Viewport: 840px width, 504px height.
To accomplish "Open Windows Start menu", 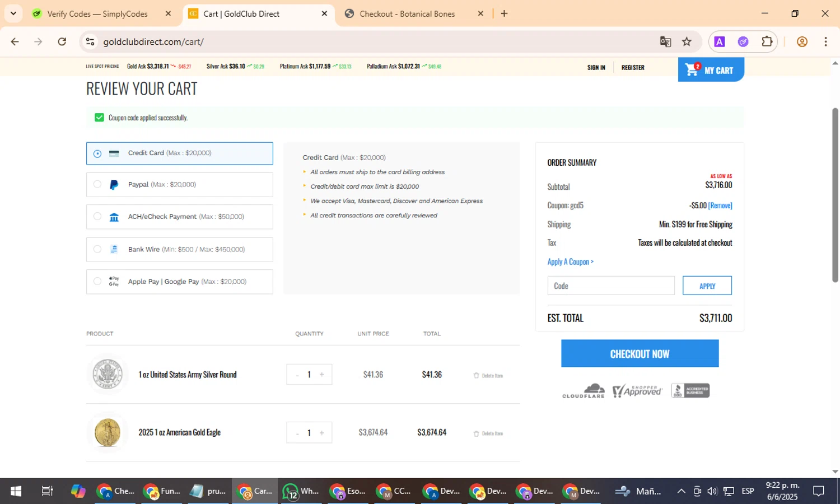I will tap(16, 491).
